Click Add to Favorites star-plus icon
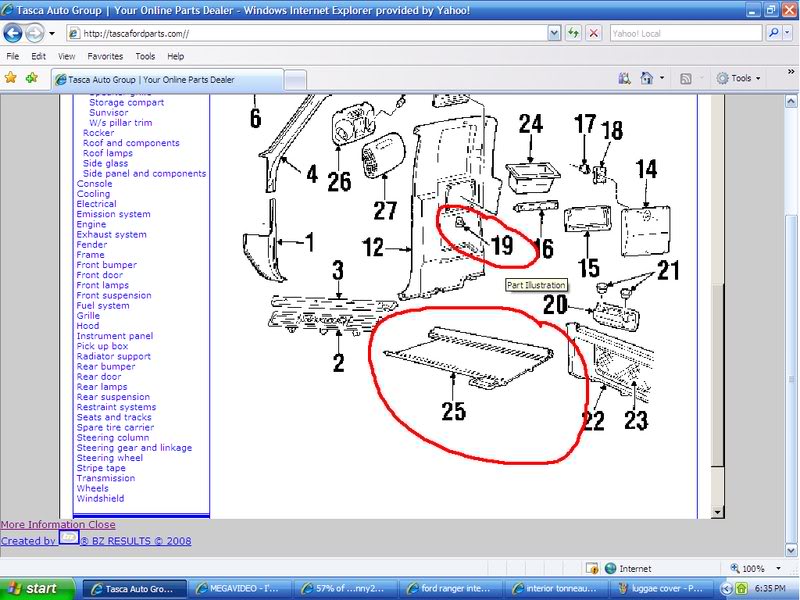 pos(32,78)
